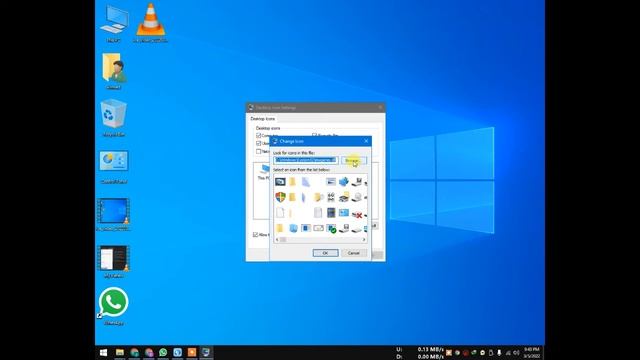Select the dark blue calculator-like icon
This screenshot has height=360, width=640.
pos(331,212)
